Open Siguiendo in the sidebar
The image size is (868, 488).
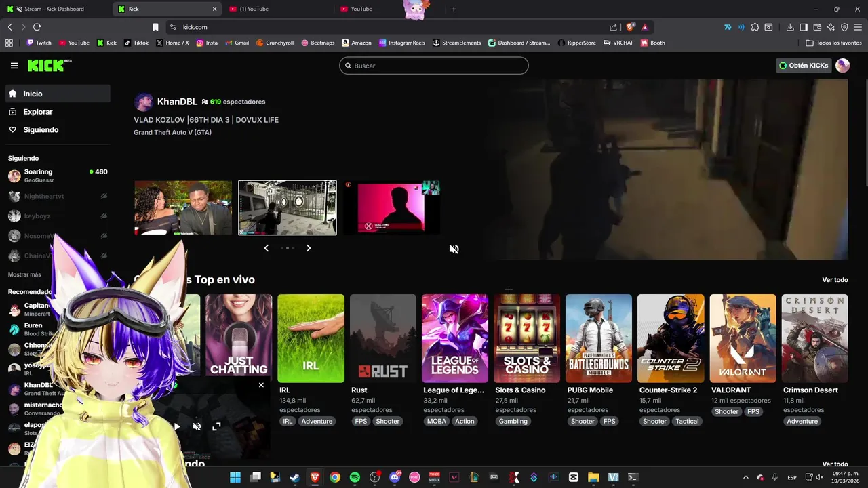coord(58,129)
